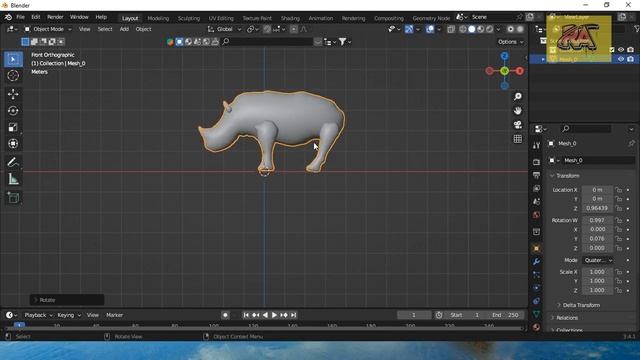Open the Options dropdown

(510, 42)
